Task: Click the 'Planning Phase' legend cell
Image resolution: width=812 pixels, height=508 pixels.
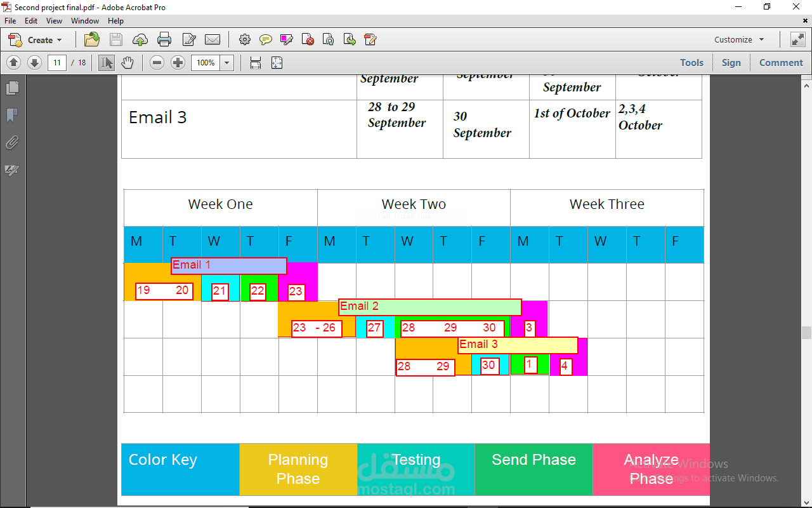Action: point(298,469)
